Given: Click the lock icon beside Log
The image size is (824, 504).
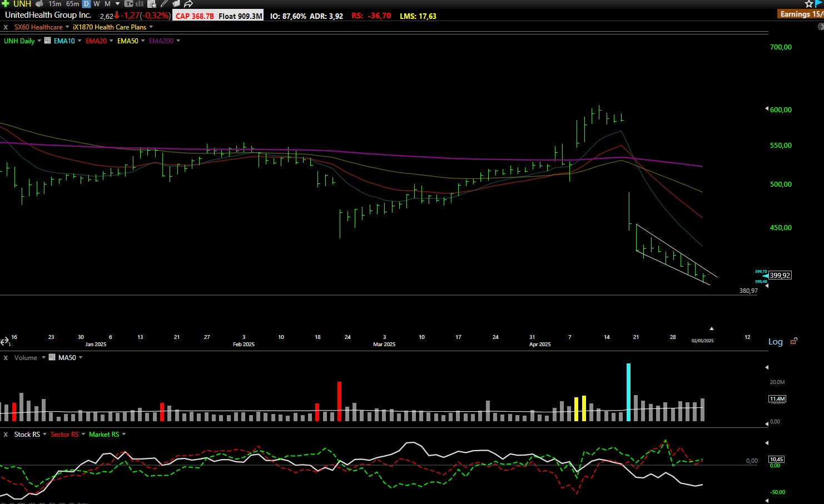Looking at the screenshot, I should point(794,341).
